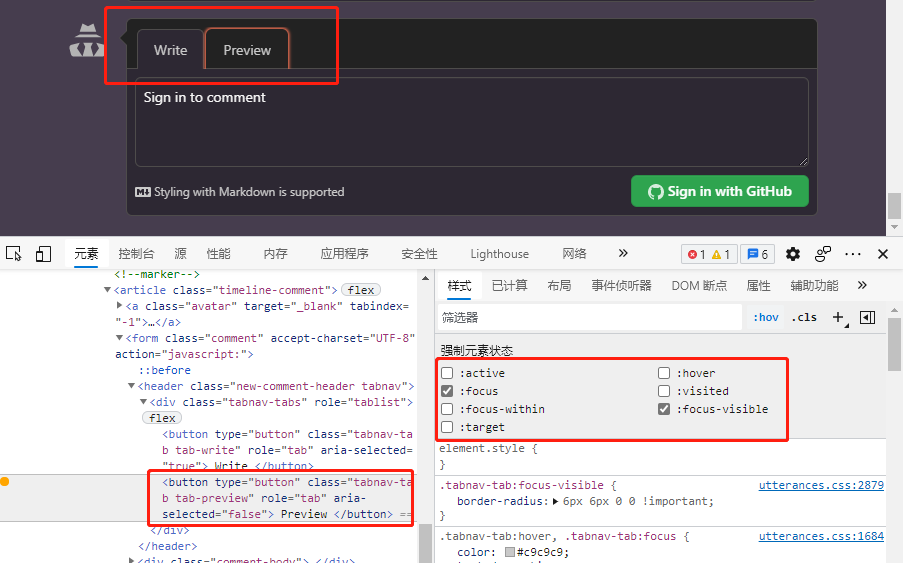Collapse the form class comment node

point(119,338)
